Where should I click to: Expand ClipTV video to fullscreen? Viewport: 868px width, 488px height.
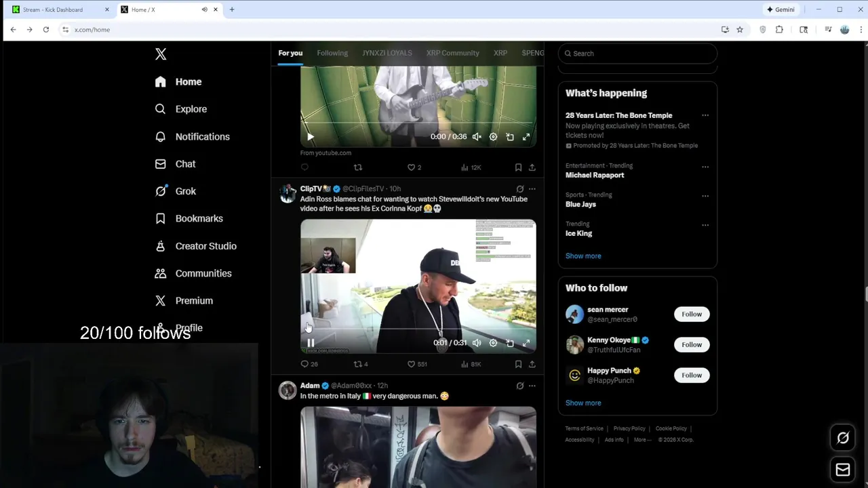[x=526, y=343]
